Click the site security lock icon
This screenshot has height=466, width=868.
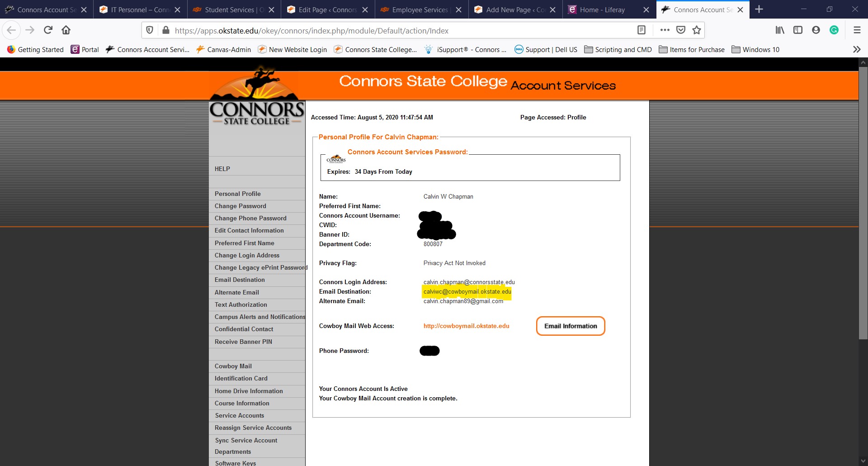166,30
